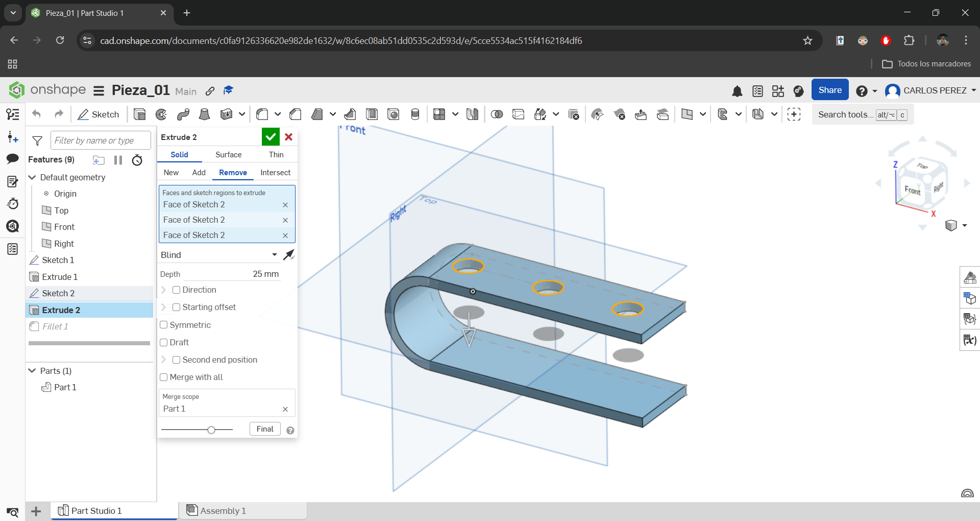Switch to the Surface tab
Screen dimensions: 980x521
pos(228,154)
